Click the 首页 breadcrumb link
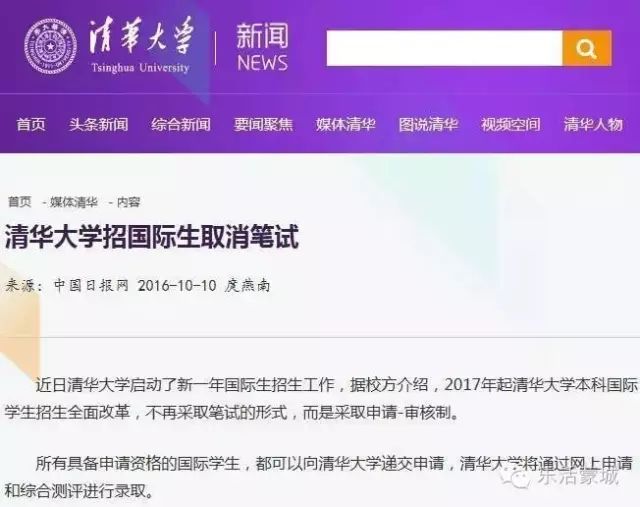Viewport: 640px width, 507px height. [20, 202]
